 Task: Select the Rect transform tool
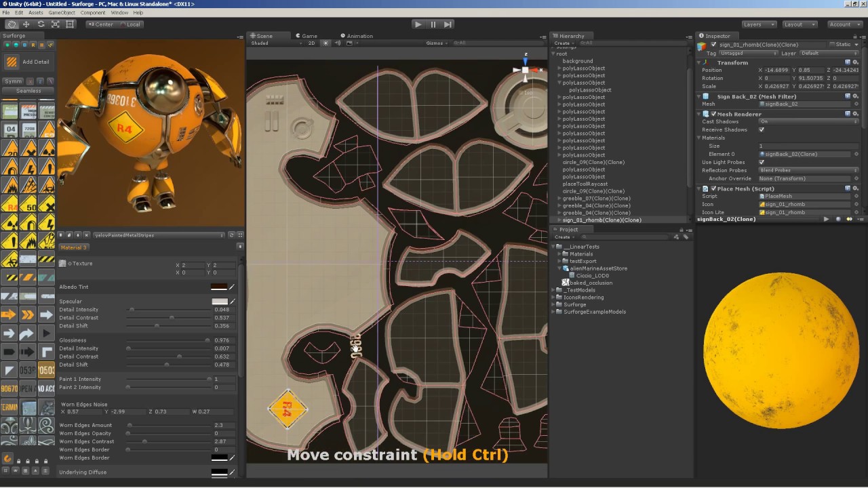click(x=69, y=24)
